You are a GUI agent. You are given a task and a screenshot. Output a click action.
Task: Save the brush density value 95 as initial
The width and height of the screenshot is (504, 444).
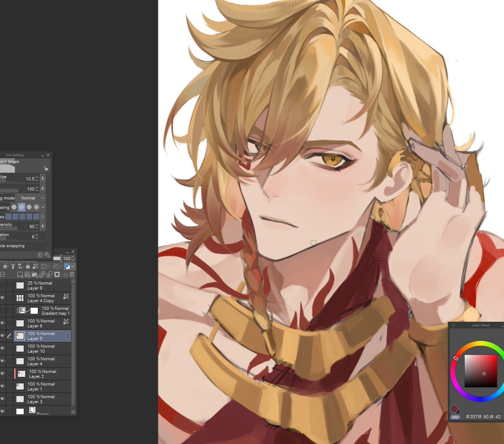pyautogui.click(x=43, y=226)
